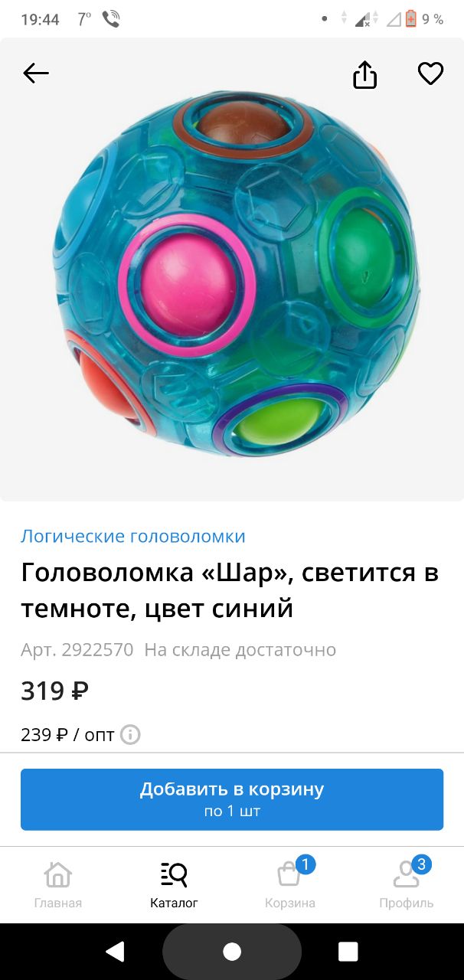Click the Добавить в корзину button
The image size is (464, 980).
pyautogui.click(x=232, y=799)
